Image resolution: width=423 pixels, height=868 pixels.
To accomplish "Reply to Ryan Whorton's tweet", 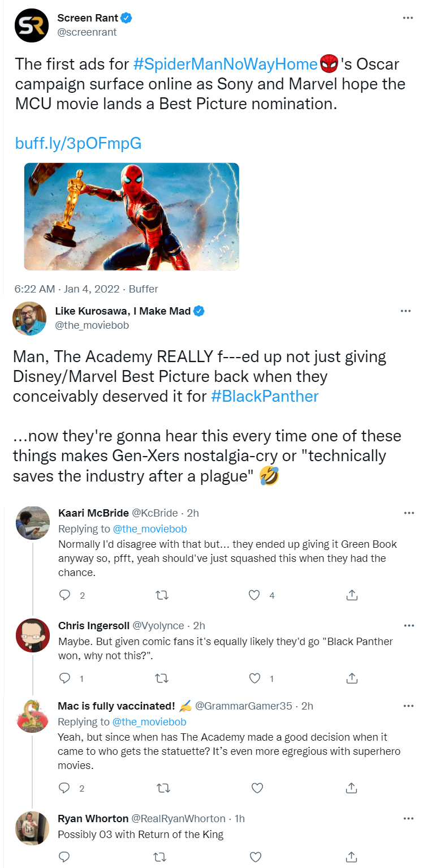I will point(65,856).
